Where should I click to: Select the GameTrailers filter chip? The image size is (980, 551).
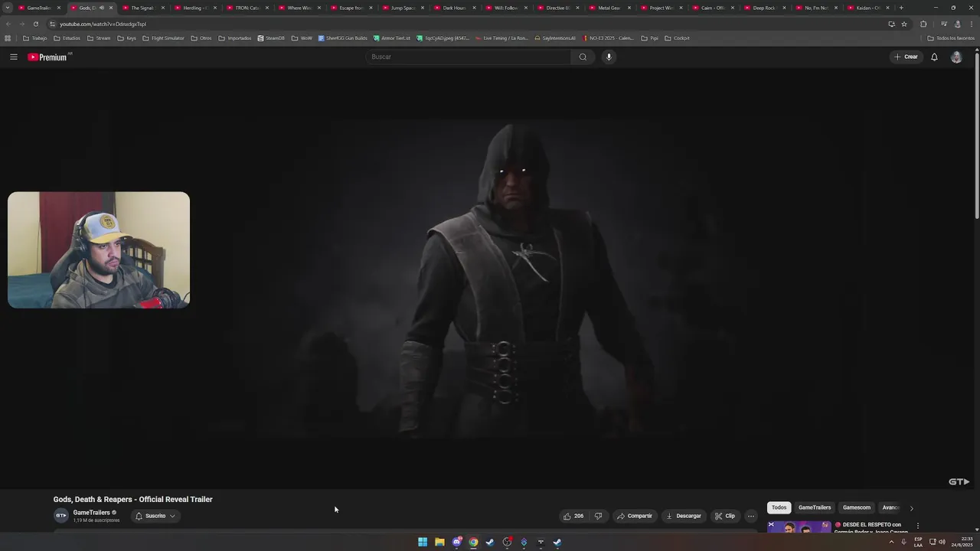(814, 507)
